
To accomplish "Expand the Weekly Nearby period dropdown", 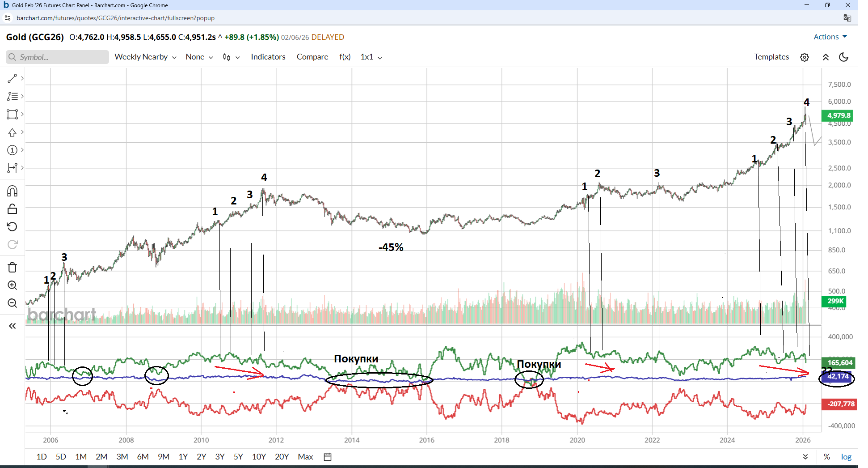I will (145, 57).
